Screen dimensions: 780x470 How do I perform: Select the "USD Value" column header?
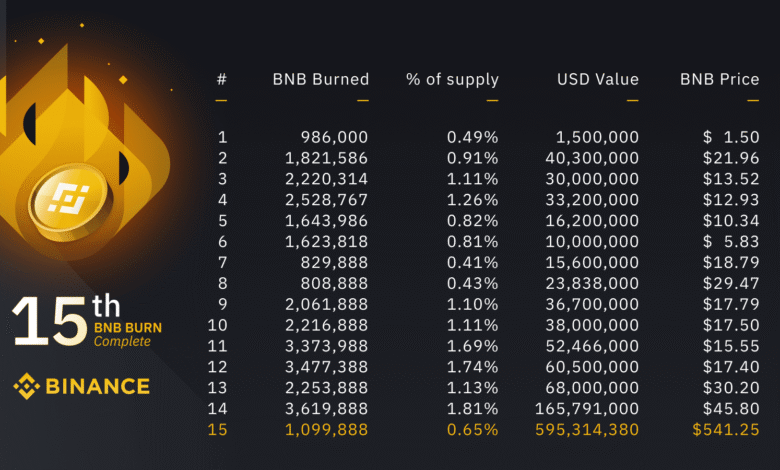tap(598, 79)
